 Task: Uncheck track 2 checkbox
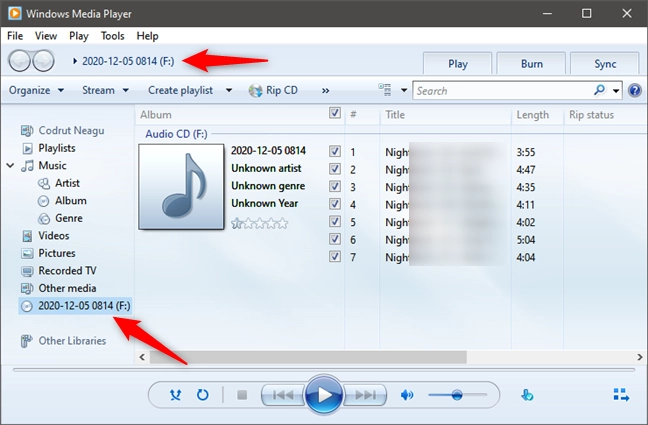click(x=335, y=169)
